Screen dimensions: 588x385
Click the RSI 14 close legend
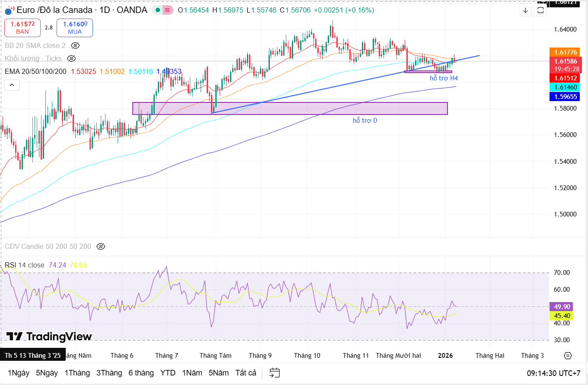pos(25,265)
